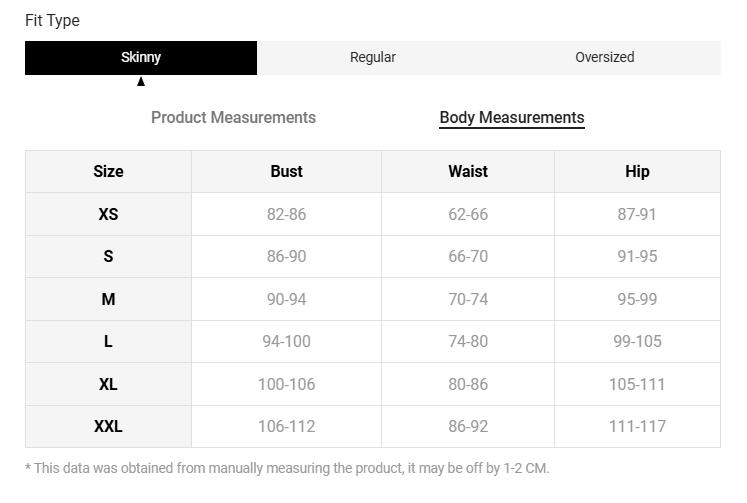The width and height of the screenshot is (747, 503).
Task: Select the M size row label
Action: click(108, 299)
